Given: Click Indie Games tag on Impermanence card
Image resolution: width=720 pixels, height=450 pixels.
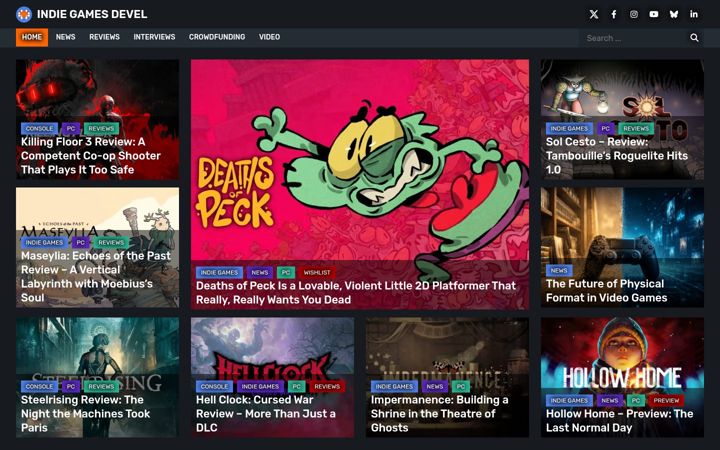Looking at the screenshot, I should point(394,387).
